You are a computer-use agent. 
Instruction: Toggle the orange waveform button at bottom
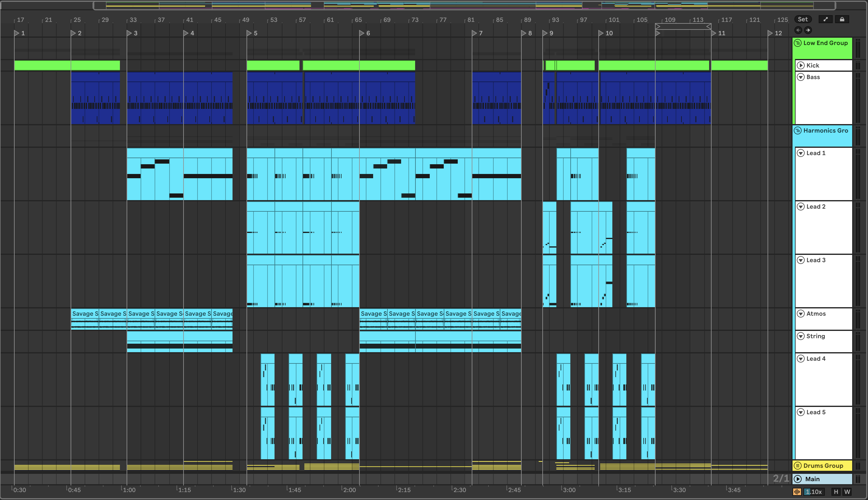coord(797,492)
